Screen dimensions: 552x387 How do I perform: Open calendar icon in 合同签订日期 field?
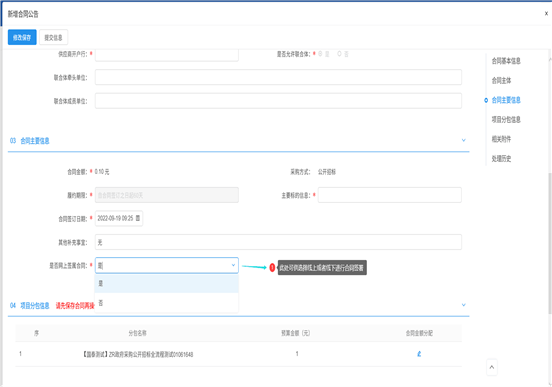[x=138, y=218]
